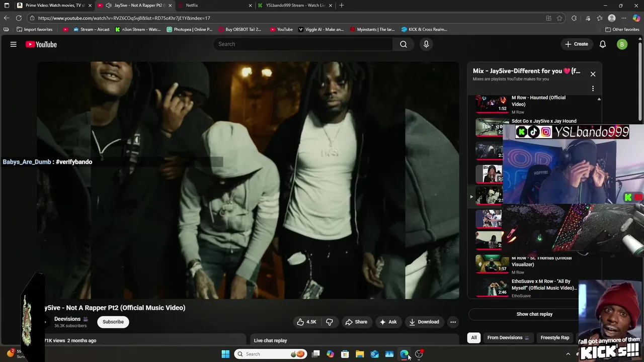Open M Row - St. Thomas Visualizer title

[541, 261]
